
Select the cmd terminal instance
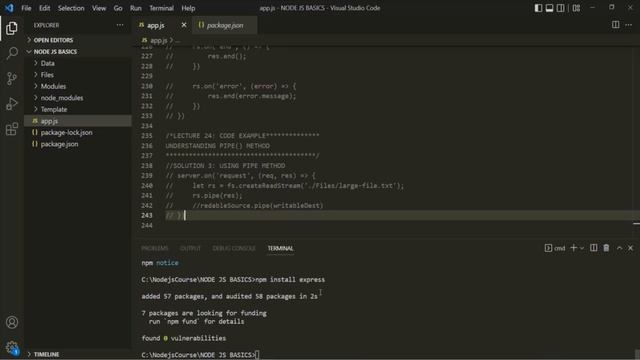click(x=555, y=248)
